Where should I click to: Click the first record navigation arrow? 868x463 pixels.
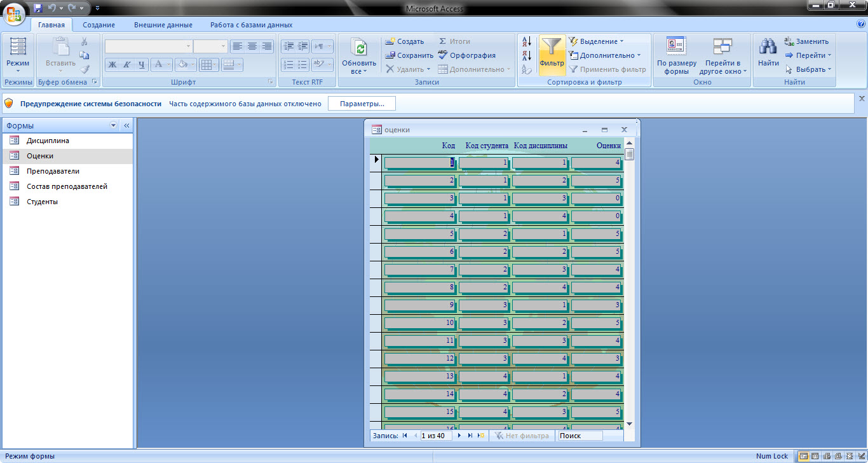tap(405, 436)
